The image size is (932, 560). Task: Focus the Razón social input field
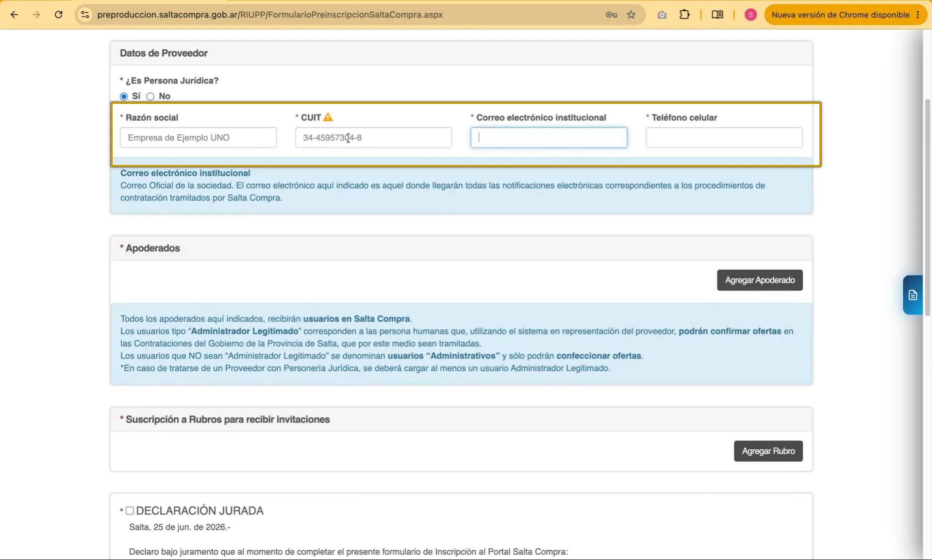pos(198,137)
